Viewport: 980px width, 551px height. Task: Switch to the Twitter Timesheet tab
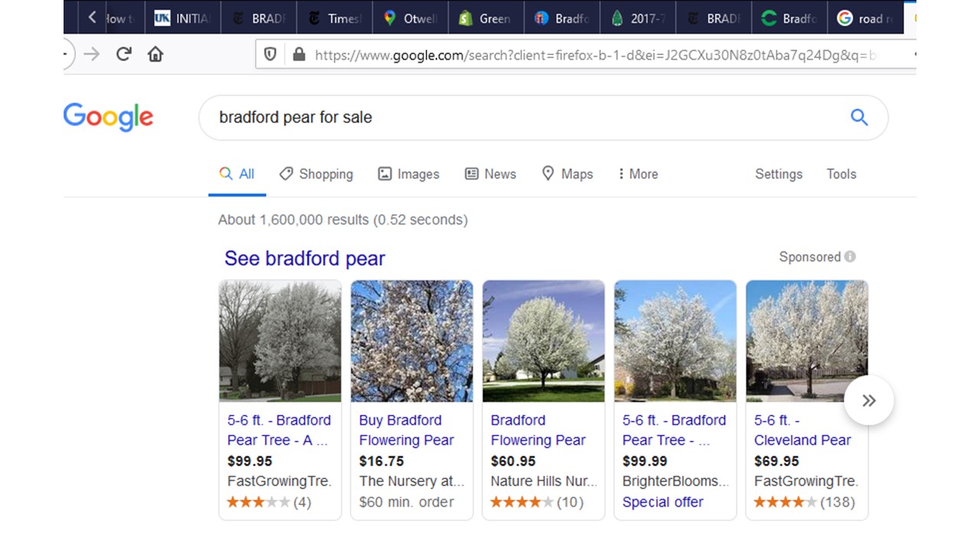coord(334,17)
